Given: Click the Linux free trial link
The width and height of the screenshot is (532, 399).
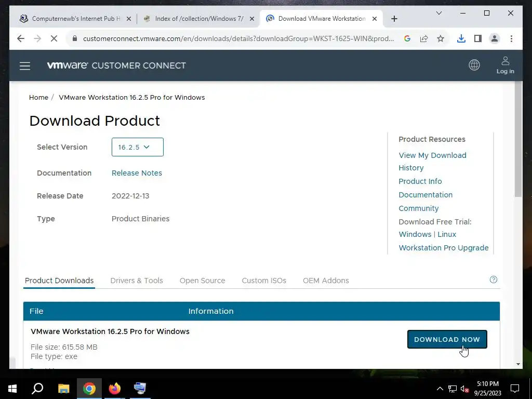Looking at the screenshot, I should point(446,234).
